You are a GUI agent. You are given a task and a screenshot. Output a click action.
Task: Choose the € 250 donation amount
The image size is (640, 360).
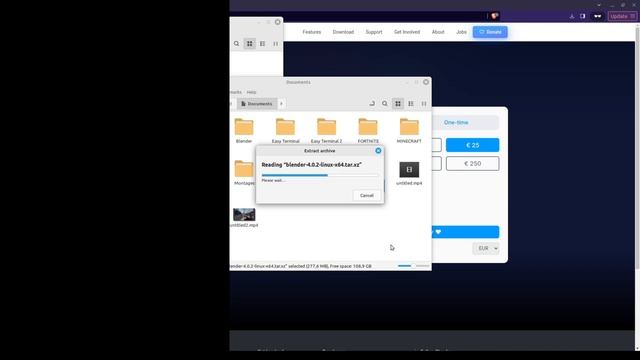click(472, 163)
